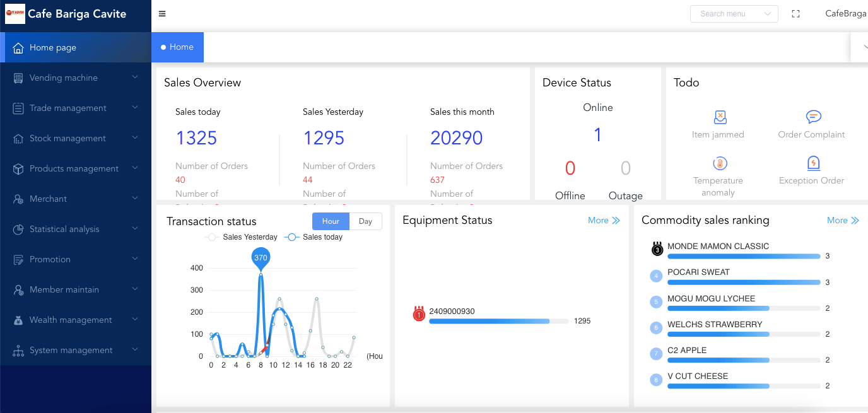
Task: Click the Cafe Bariga Cavite logo
Action: click(x=15, y=14)
